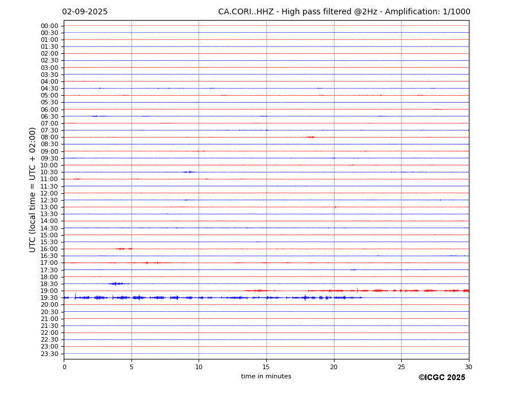The height and width of the screenshot is (399, 532).
Task: Select the 18:30 time row label
Action: (x=49, y=284)
